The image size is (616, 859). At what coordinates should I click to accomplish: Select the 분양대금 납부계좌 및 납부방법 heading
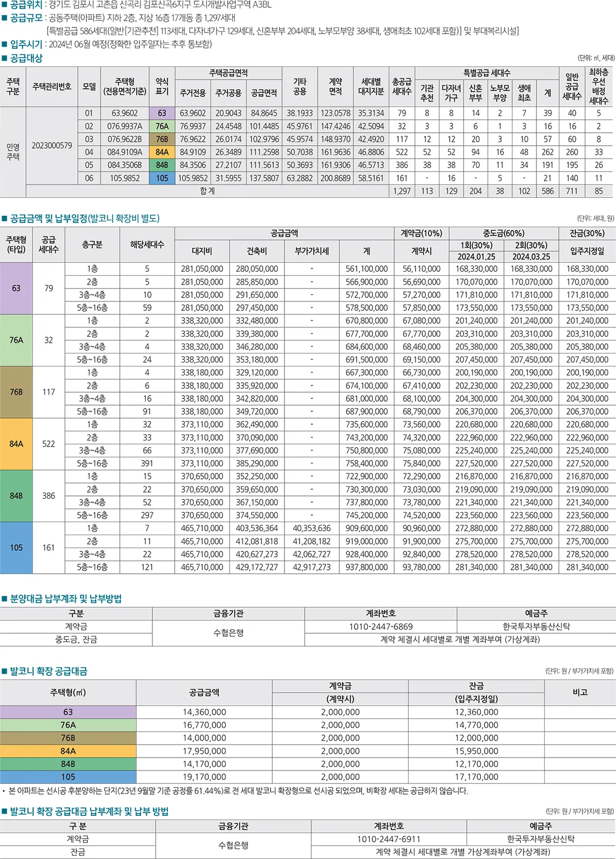(x=63, y=598)
